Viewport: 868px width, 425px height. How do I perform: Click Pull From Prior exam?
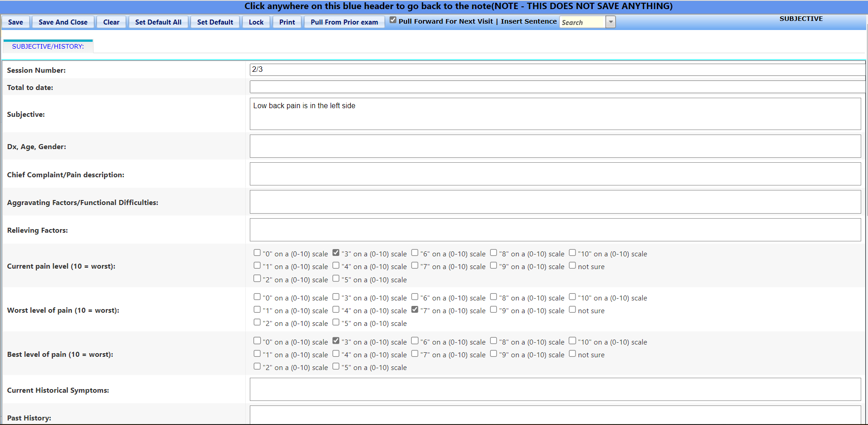tap(344, 22)
